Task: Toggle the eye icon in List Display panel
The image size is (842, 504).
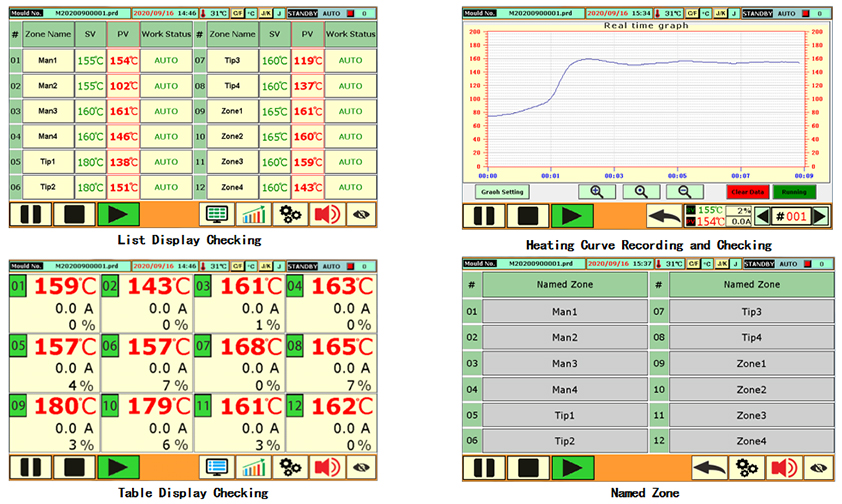Action: click(362, 214)
